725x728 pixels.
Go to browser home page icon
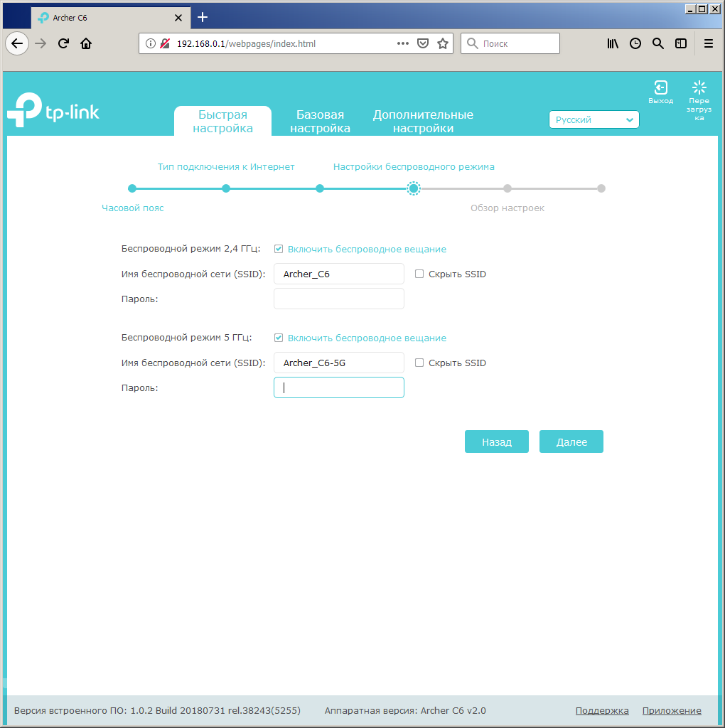point(86,43)
